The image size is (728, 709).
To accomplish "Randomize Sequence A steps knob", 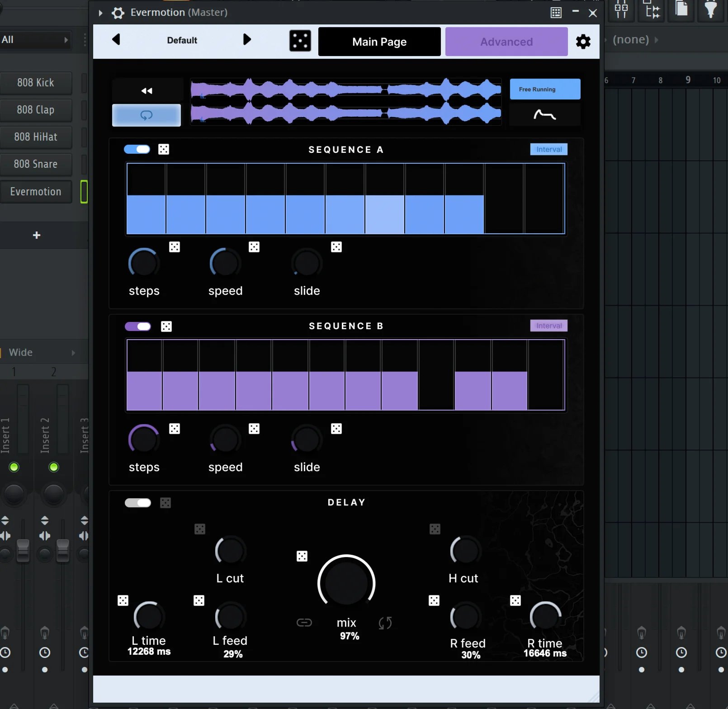I will [175, 247].
